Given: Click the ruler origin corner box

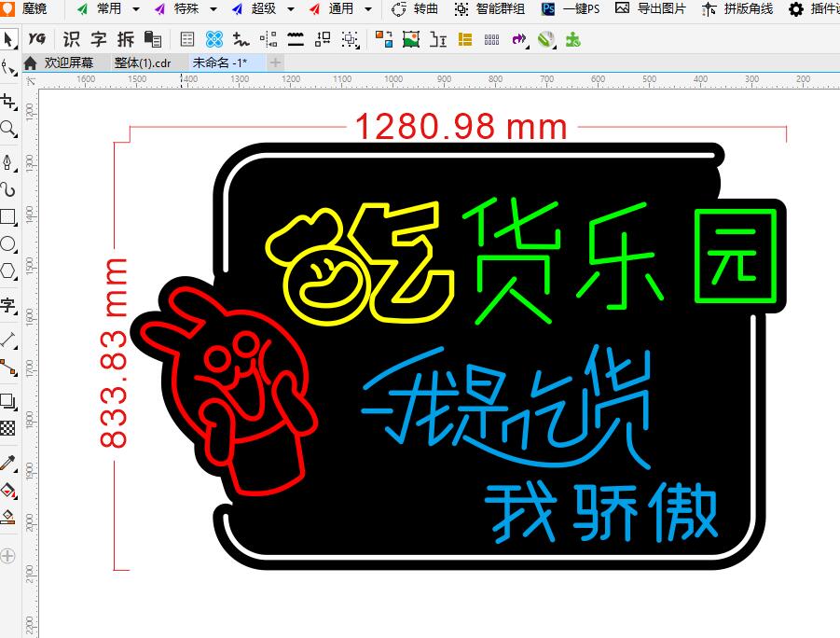Looking at the screenshot, I should (x=30, y=80).
